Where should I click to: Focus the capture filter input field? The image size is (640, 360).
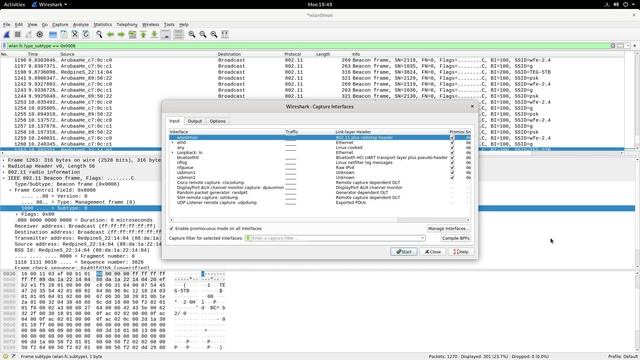[x=335, y=238]
